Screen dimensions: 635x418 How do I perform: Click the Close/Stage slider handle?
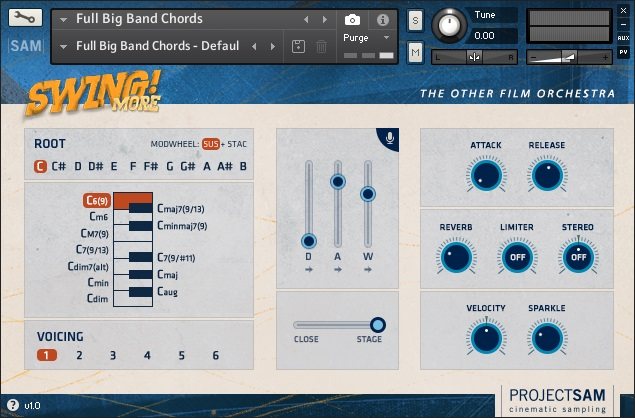[x=378, y=325]
